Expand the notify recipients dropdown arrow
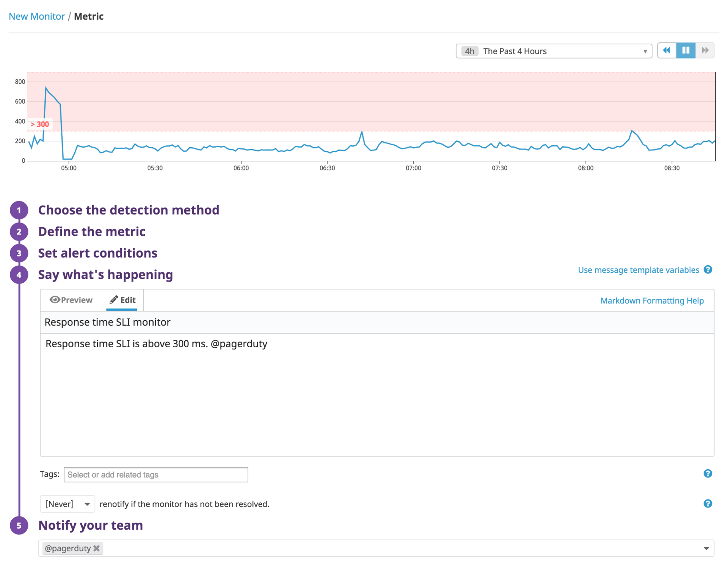The height and width of the screenshot is (565, 728). pyautogui.click(x=706, y=548)
